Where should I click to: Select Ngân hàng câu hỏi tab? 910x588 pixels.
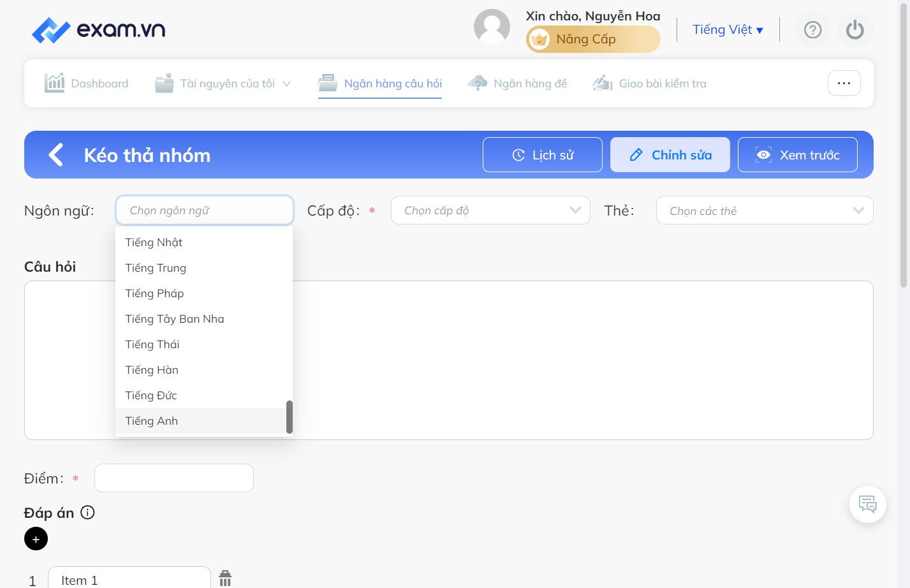click(380, 84)
